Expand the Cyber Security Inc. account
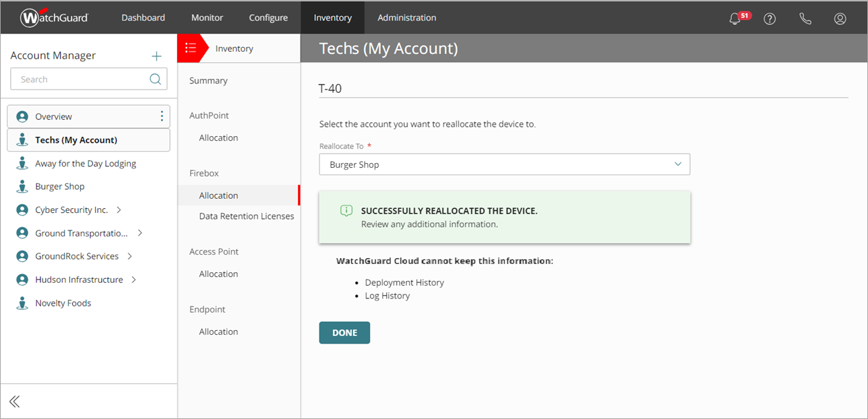This screenshot has width=868, height=419. 118,209
